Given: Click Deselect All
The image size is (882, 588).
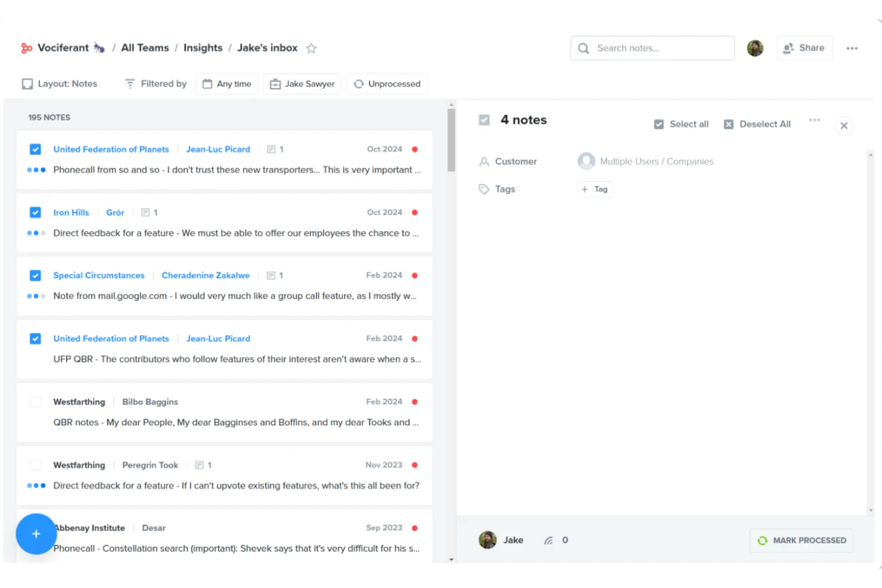Looking at the screenshot, I should point(757,125).
